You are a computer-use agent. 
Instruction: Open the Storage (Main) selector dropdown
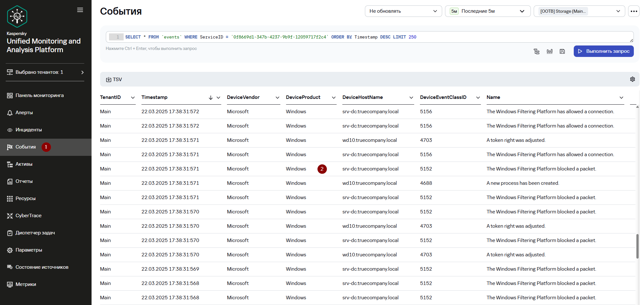click(579, 11)
